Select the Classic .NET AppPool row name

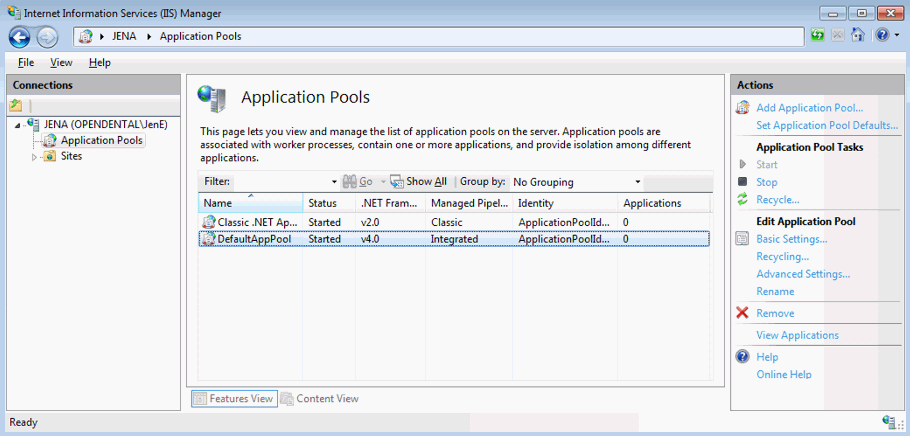257,222
